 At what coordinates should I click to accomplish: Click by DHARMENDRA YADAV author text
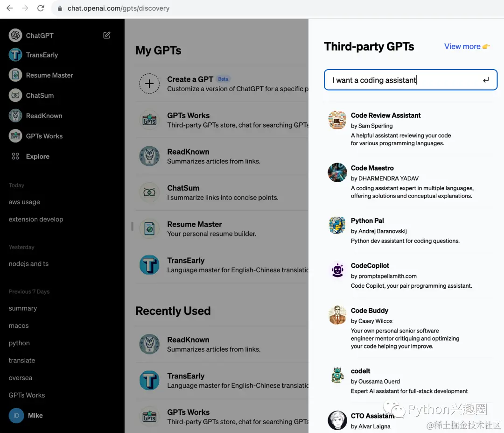(385, 178)
